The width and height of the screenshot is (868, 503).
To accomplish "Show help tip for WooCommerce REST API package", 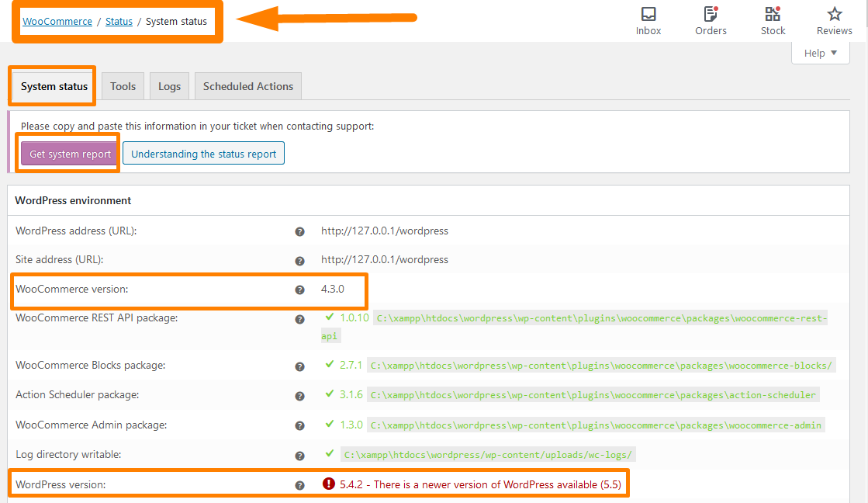I will pyautogui.click(x=299, y=319).
